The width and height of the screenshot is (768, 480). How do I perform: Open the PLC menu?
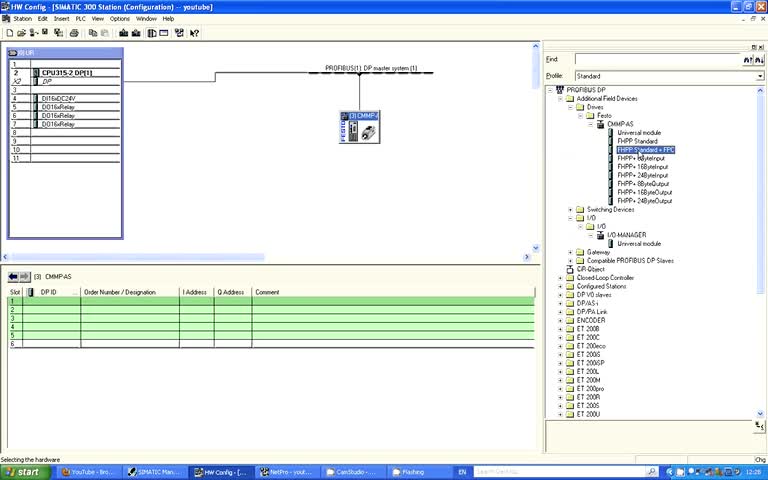80,19
